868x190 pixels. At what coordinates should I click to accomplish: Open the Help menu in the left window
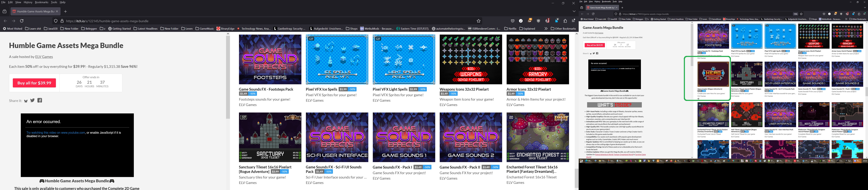(63, 2)
